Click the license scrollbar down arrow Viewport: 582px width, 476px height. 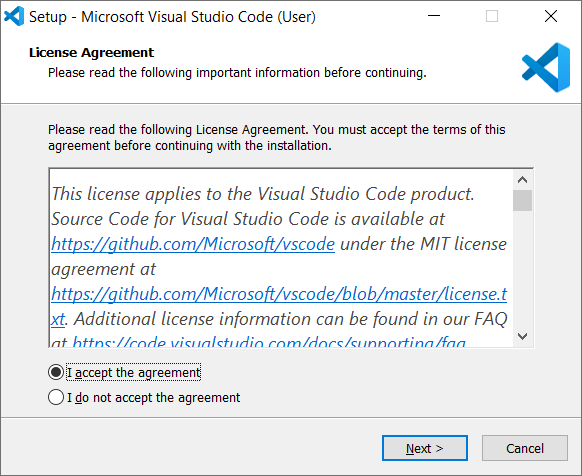pos(522,336)
